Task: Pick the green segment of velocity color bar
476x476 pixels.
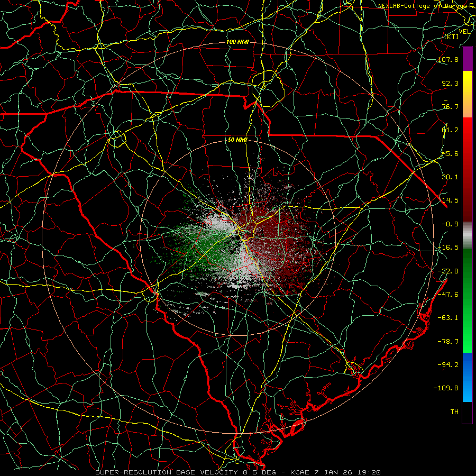Action: [467, 300]
